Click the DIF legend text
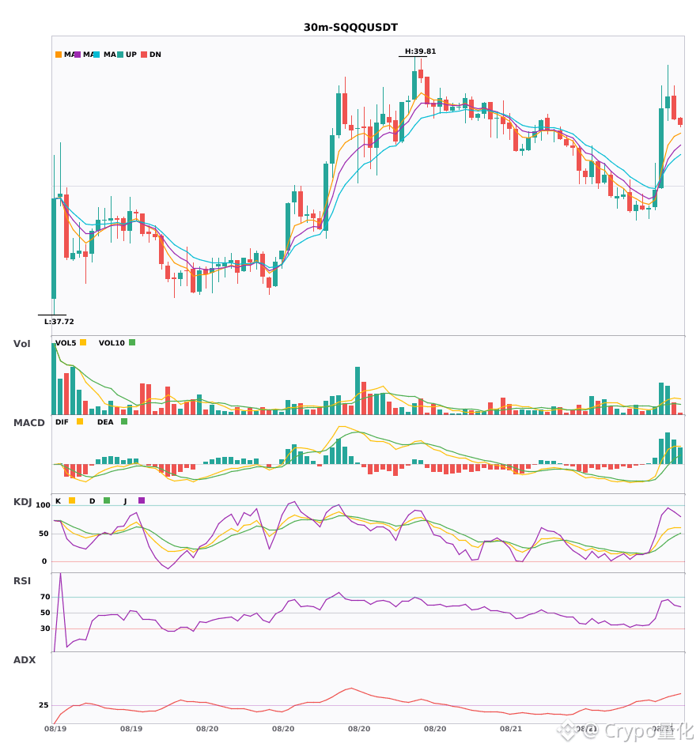700x751 pixels. pyautogui.click(x=62, y=422)
